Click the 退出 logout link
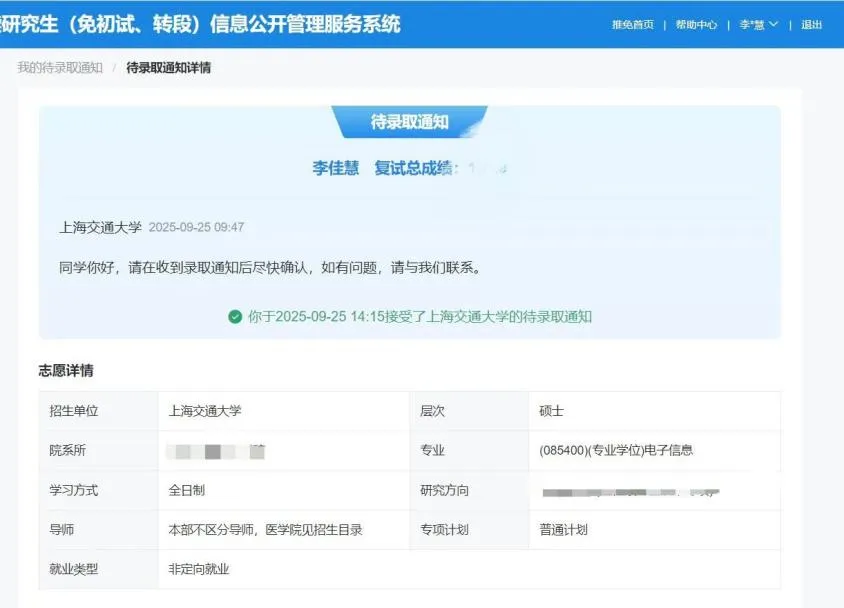Image resolution: width=844 pixels, height=608 pixels. [x=811, y=25]
